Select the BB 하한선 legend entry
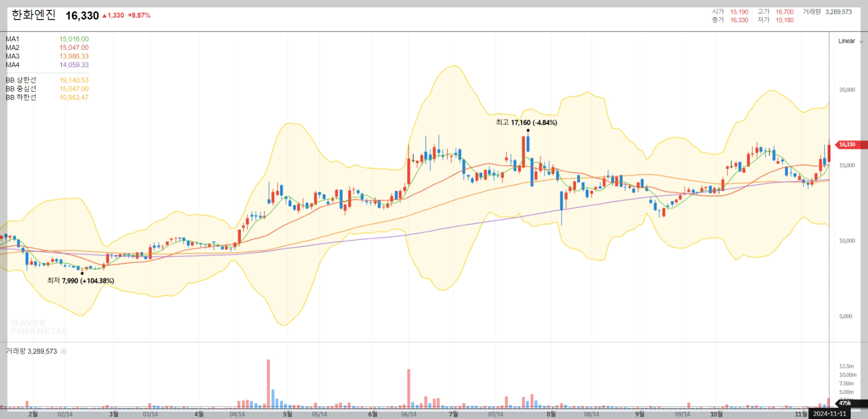Image resolution: width=868 pixels, height=419 pixels. click(x=21, y=97)
